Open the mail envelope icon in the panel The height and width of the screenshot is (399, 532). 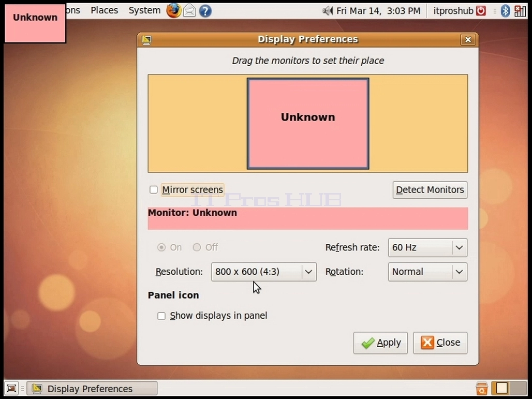coord(189,11)
